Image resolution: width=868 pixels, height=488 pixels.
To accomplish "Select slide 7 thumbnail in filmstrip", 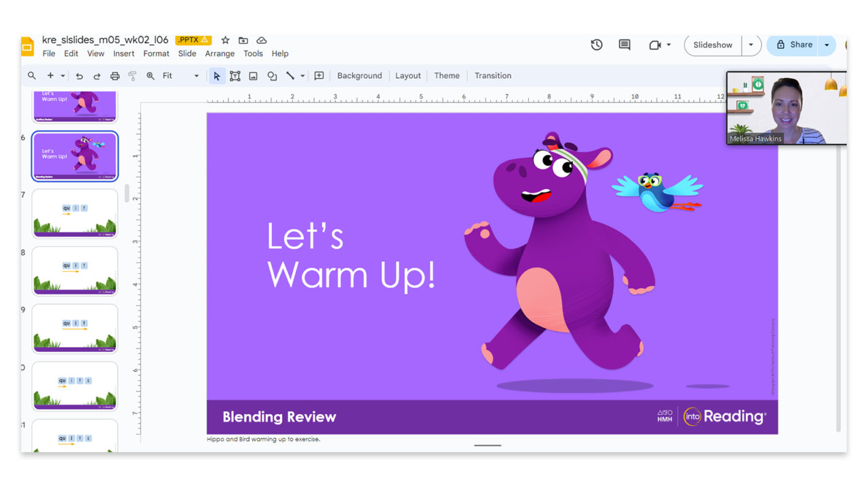I will click(75, 214).
